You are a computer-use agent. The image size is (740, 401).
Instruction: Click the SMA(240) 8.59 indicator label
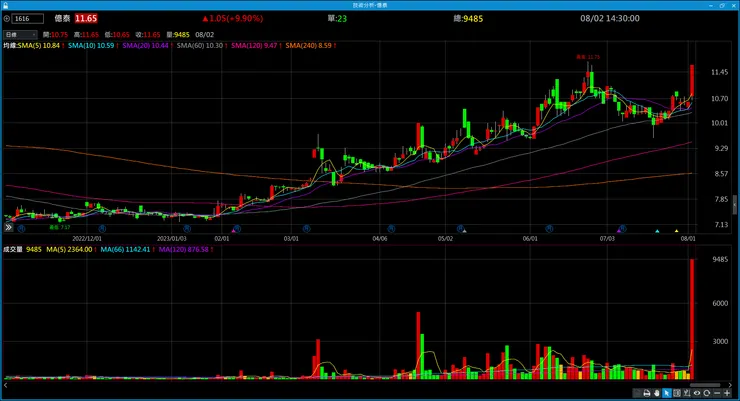tap(311, 46)
